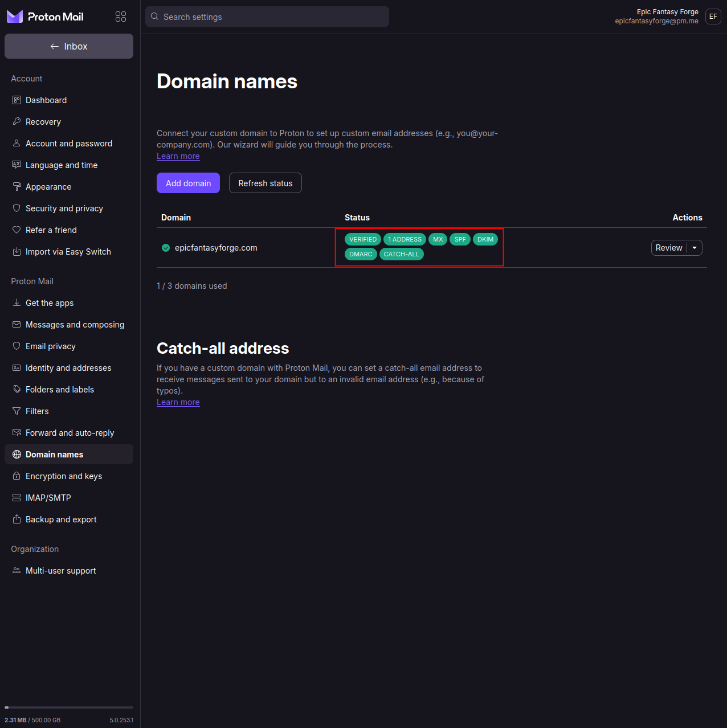This screenshot has height=728, width=727.
Task: Click the '1 / 3 domains used' text
Action: [192, 286]
